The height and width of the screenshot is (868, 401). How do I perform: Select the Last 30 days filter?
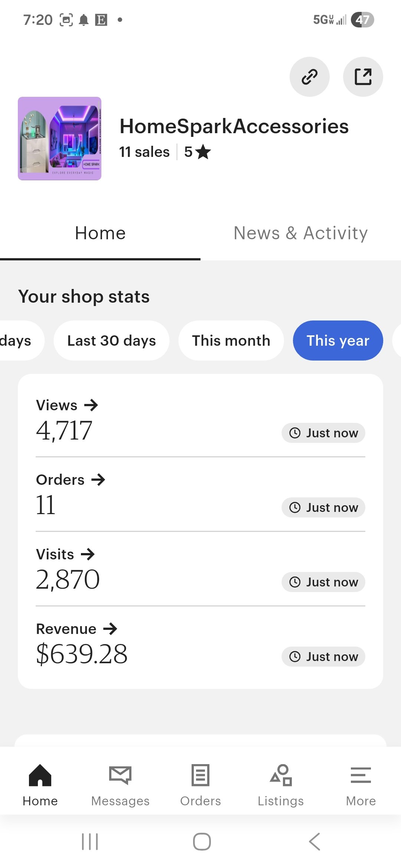click(x=111, y=341)
